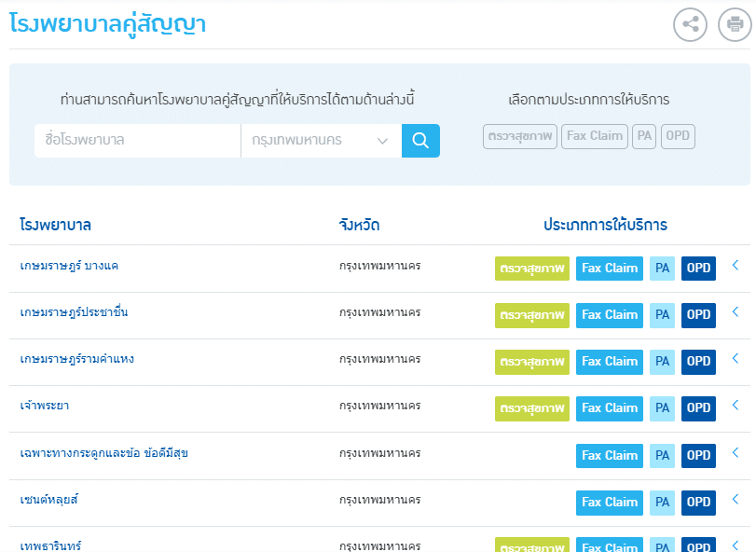756x552 pixels.
Task: Click กรุงเทพมหานคร cell in เจ้าพระยา row
Action: pos(380,406)
